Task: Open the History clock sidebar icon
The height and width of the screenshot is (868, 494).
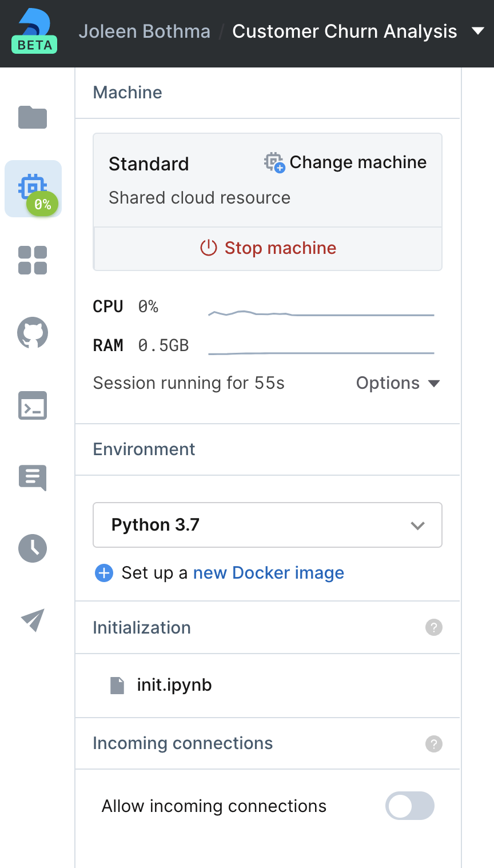Action: (33, 548)
